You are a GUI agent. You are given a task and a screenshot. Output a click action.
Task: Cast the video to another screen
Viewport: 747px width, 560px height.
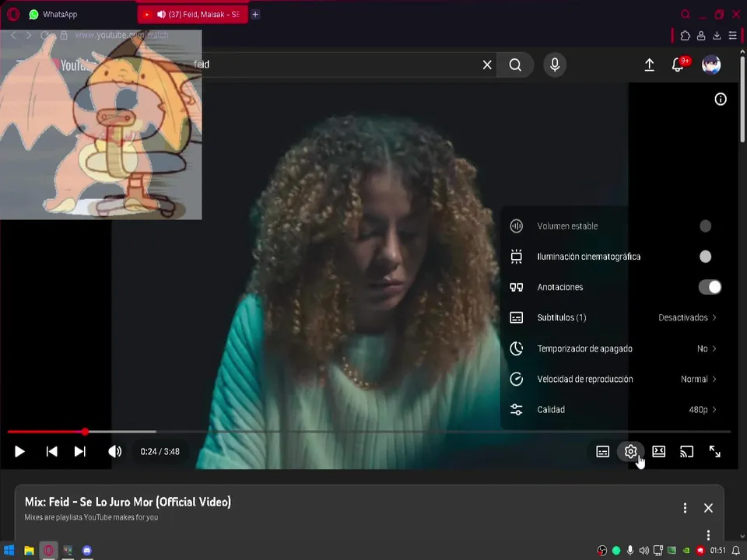tap(686, 451)
